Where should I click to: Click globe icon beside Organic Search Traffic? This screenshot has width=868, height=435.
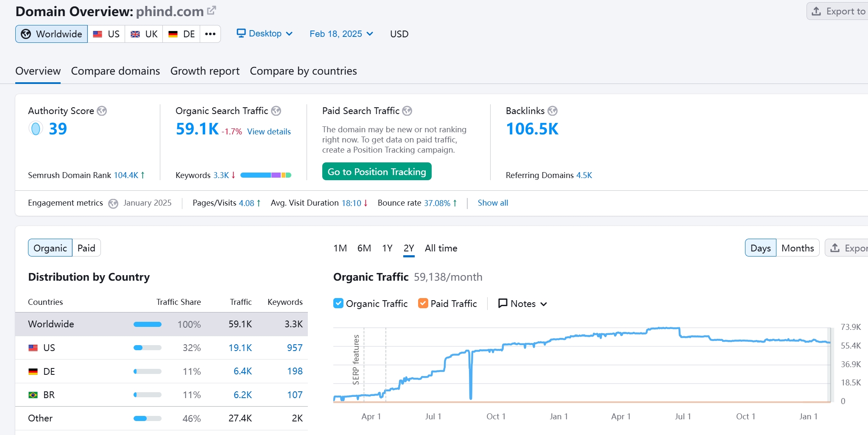276,111
